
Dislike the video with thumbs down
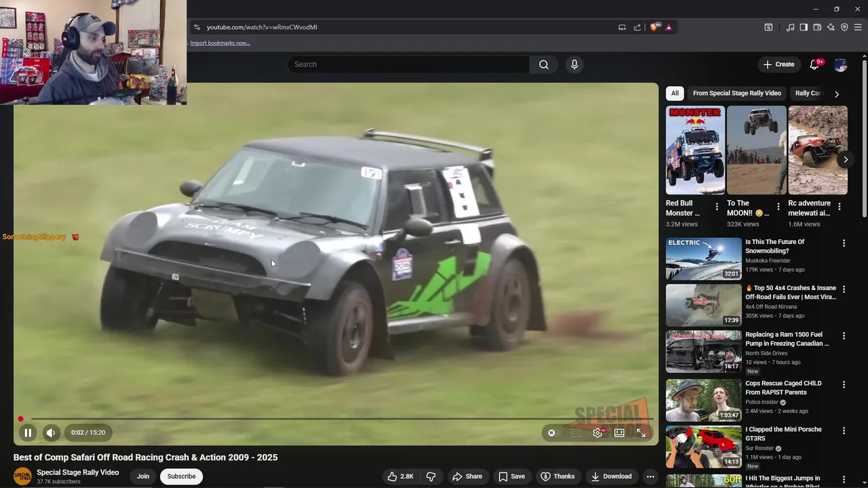431,476
